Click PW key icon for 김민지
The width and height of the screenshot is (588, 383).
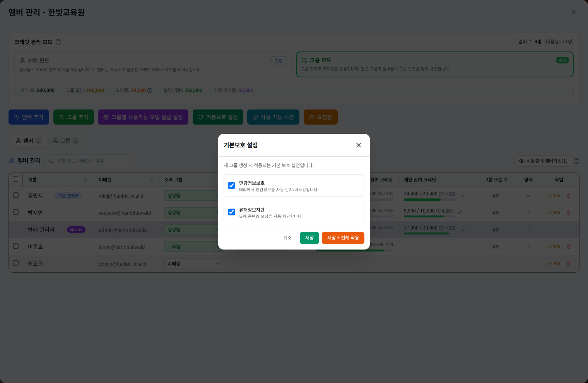point(554,196)
